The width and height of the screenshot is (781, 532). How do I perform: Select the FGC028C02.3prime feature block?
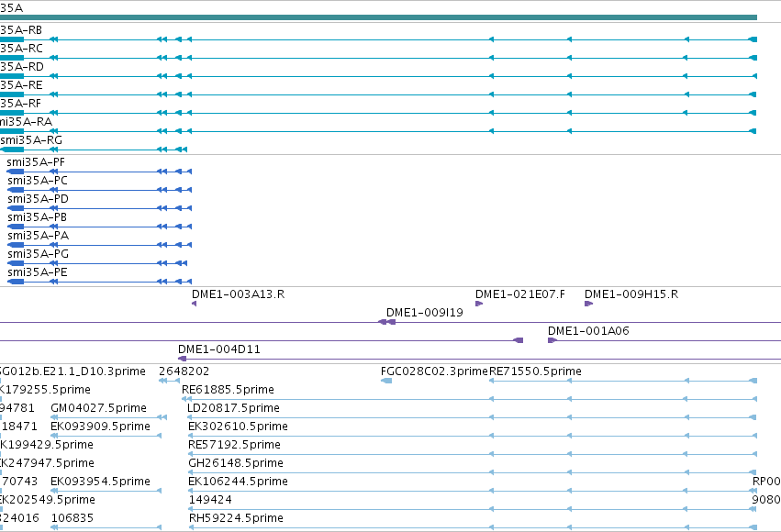386,381
